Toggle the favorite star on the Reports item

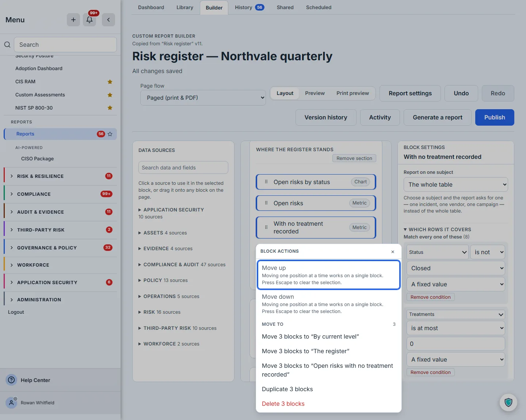coord(110,134)
